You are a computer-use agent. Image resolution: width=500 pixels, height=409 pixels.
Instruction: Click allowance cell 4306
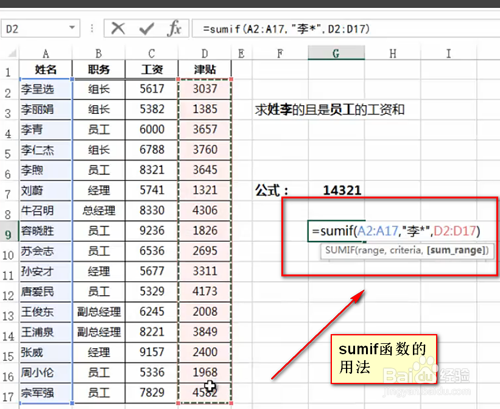point(205,211)
